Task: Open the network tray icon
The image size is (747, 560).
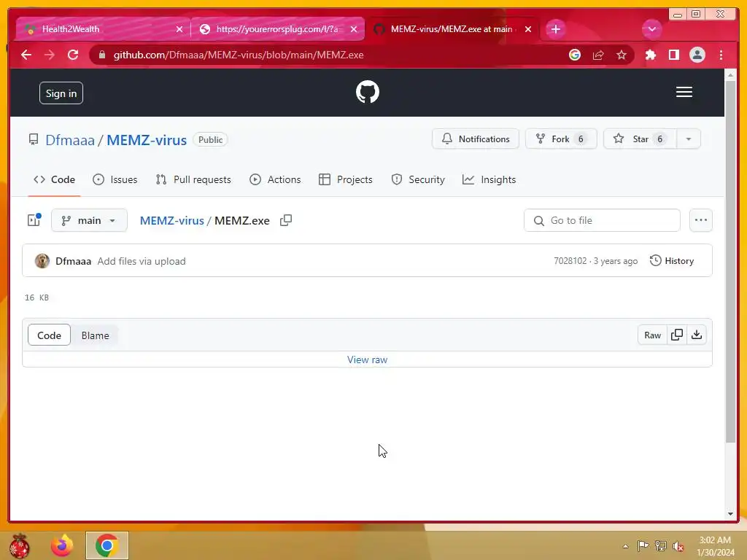Action: click(661, 545)
